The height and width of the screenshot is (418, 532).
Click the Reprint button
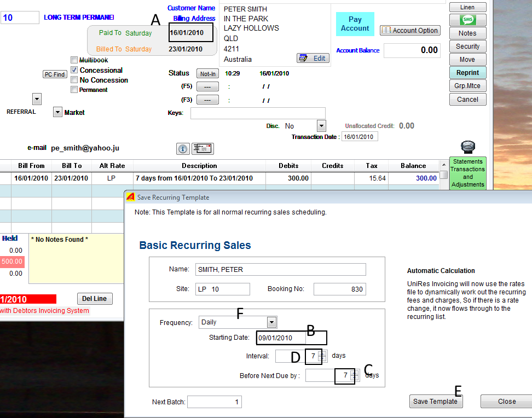point(467,73)
